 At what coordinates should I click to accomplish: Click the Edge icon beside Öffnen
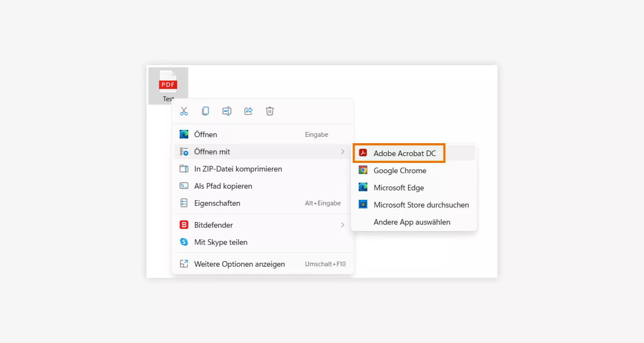184,134
